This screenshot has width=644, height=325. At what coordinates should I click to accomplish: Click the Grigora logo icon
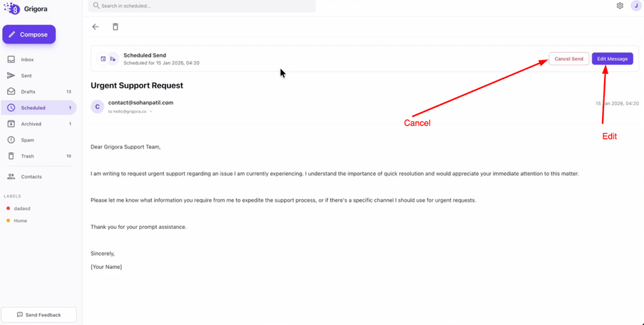[x=12, y=8]
